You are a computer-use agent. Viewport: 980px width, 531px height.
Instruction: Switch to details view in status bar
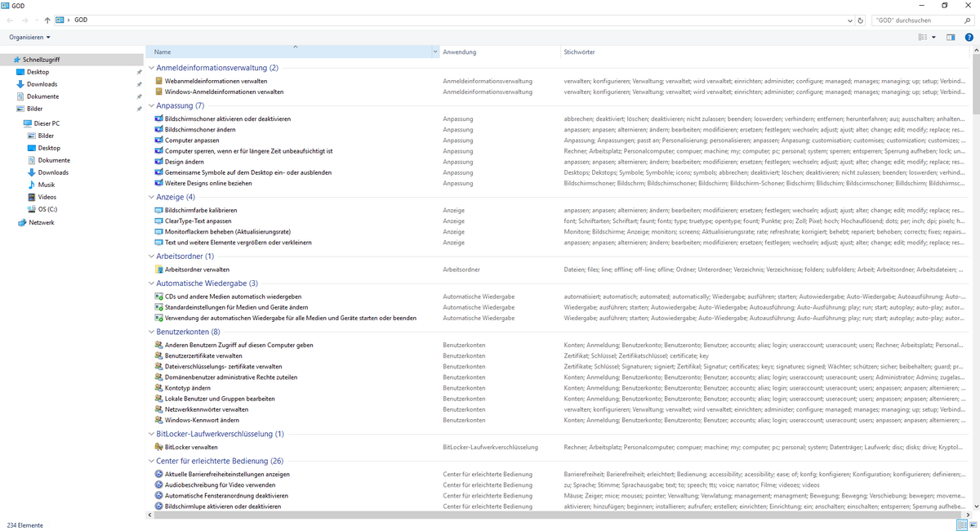click(960, 524)
